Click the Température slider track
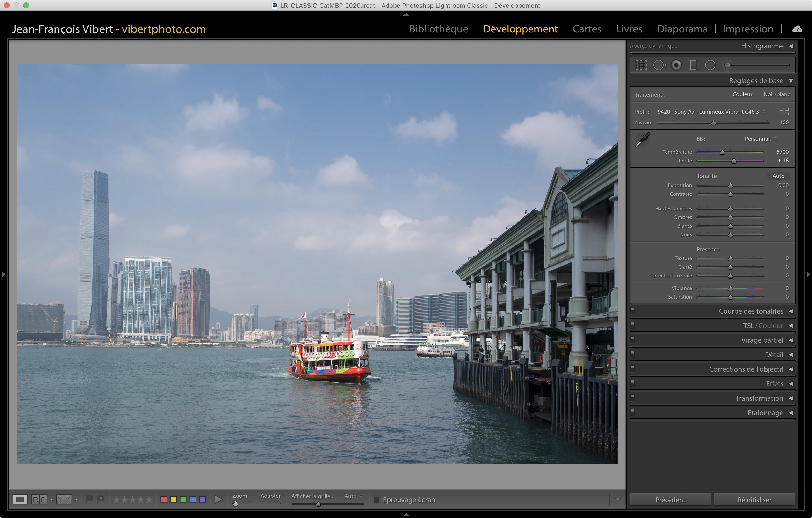The image size is (812, 518). pos(742,152)
